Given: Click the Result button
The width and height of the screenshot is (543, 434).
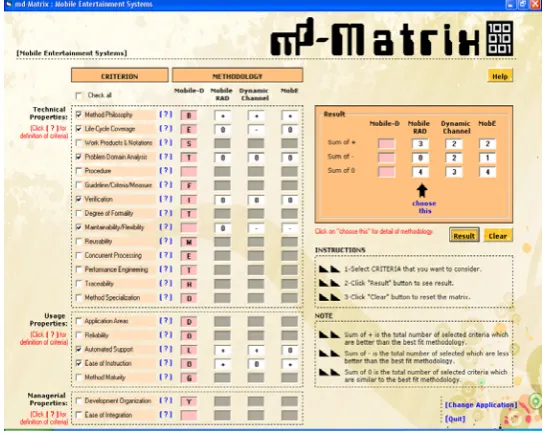Looking at the screenshot, I should [464, 236].
